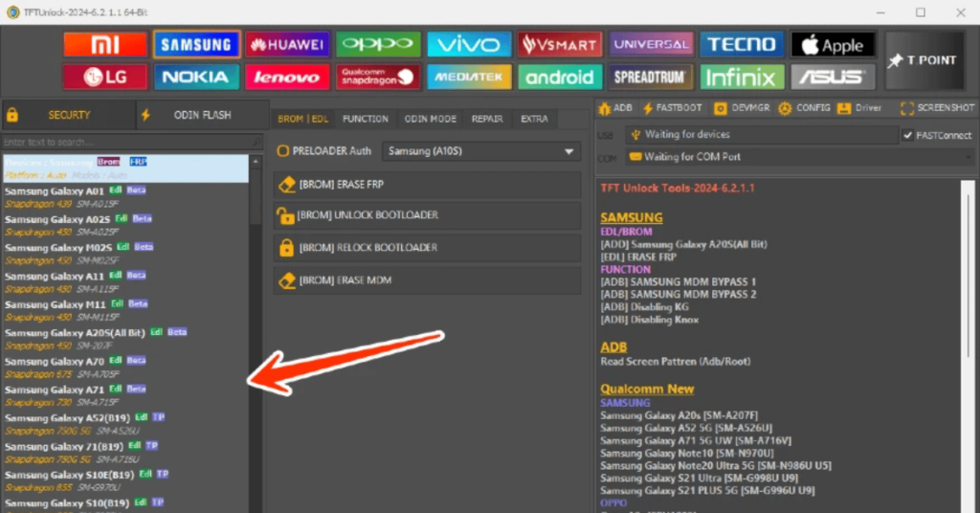Select Samsung Galaxy A02S in device list
This screenshot has height=513, width=980.
125,225
